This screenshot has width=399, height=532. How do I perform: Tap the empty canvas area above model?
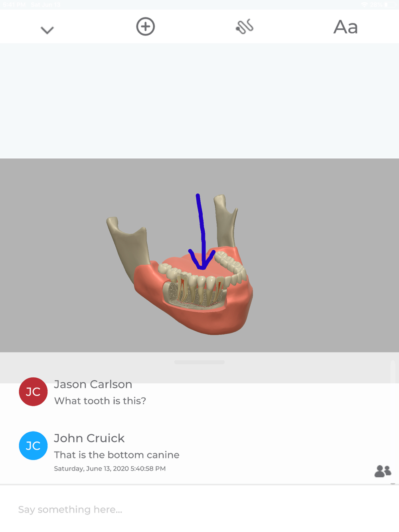199,100
